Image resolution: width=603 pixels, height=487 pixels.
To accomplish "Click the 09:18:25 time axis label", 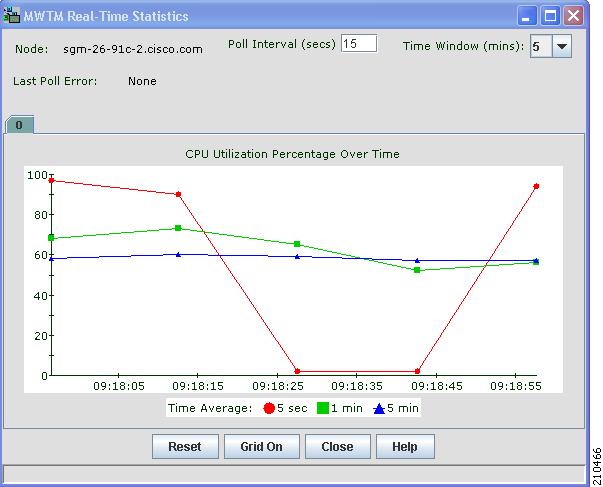I will (278, 386).
